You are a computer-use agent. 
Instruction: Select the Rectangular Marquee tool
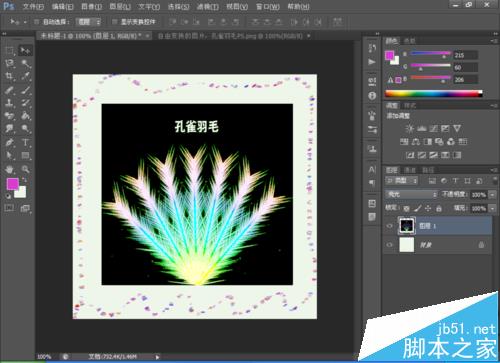tap(9, 51)
